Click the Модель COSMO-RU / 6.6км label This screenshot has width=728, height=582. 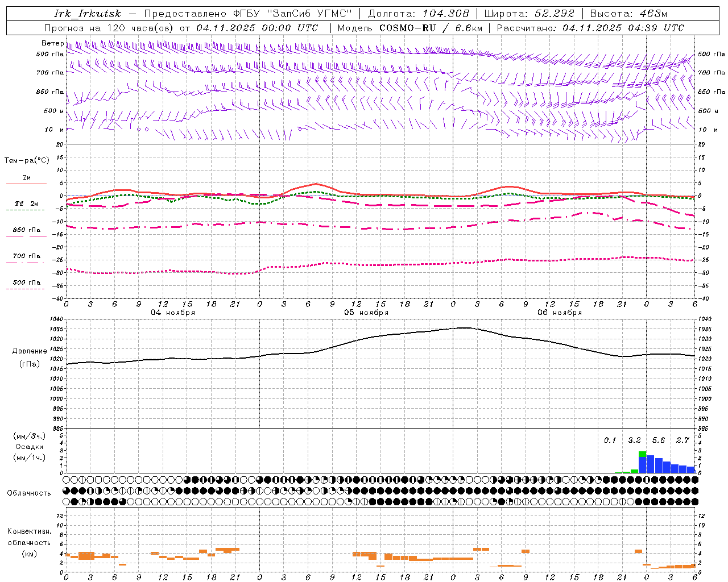[x=410, y=28]
